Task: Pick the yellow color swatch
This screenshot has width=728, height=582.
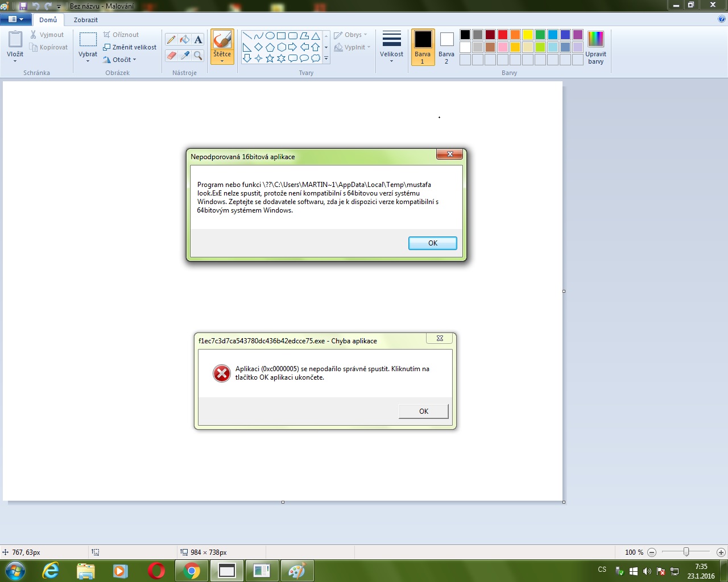Action: click(528, 35)
